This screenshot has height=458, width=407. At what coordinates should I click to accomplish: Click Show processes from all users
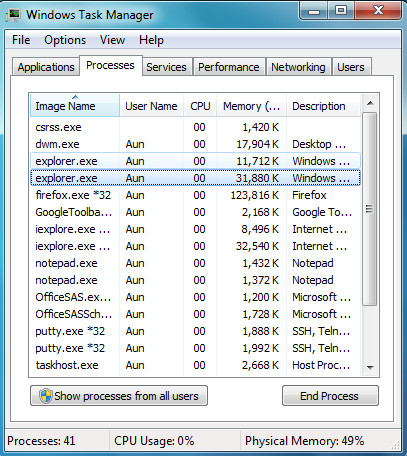point(119,396)
